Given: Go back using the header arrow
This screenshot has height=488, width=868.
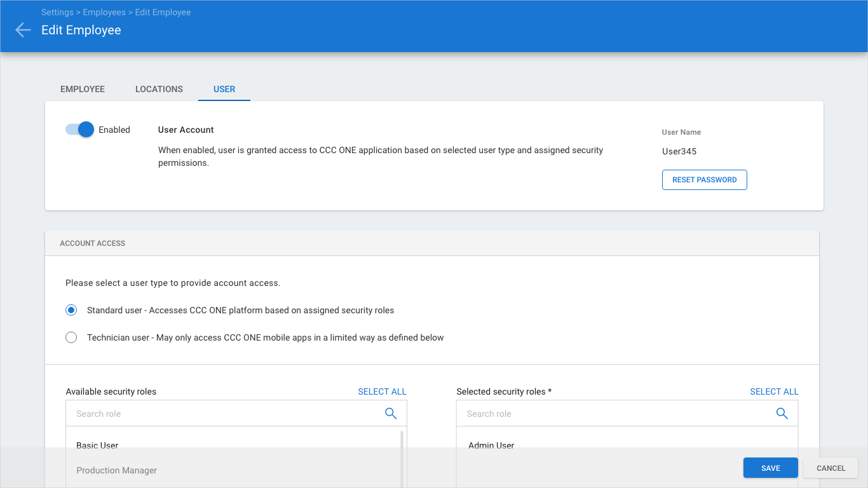Looking at the screenshot, I should pos(23,30).
